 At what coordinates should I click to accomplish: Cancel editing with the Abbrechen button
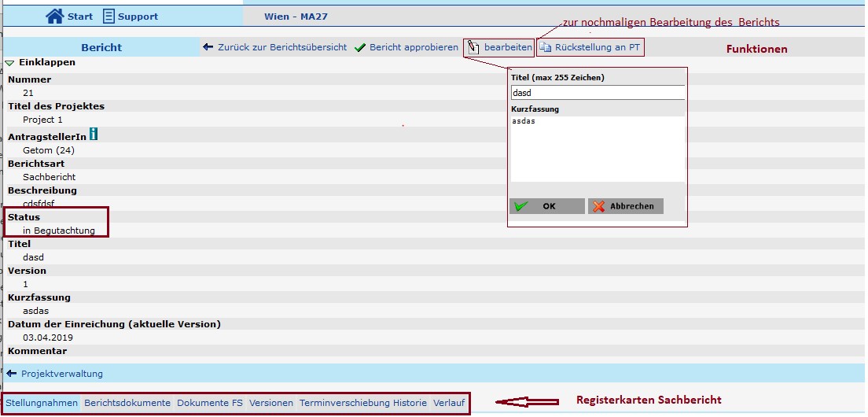point(626,206)
